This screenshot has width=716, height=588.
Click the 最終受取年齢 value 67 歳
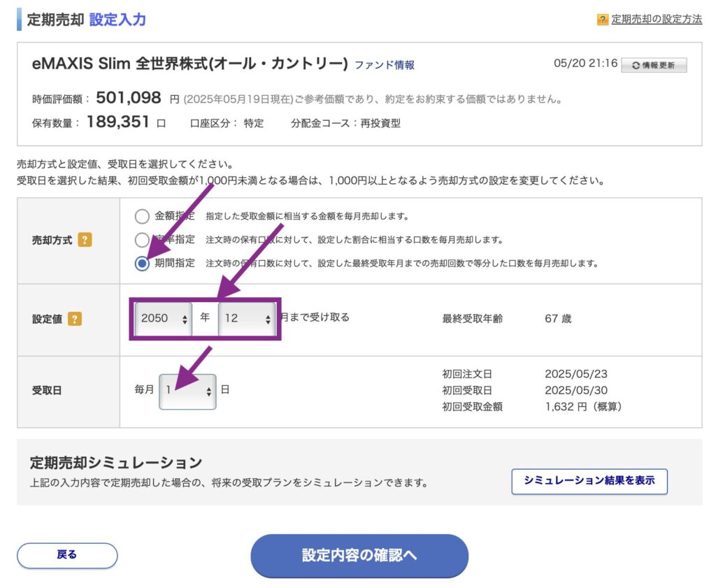coord(558,319)
